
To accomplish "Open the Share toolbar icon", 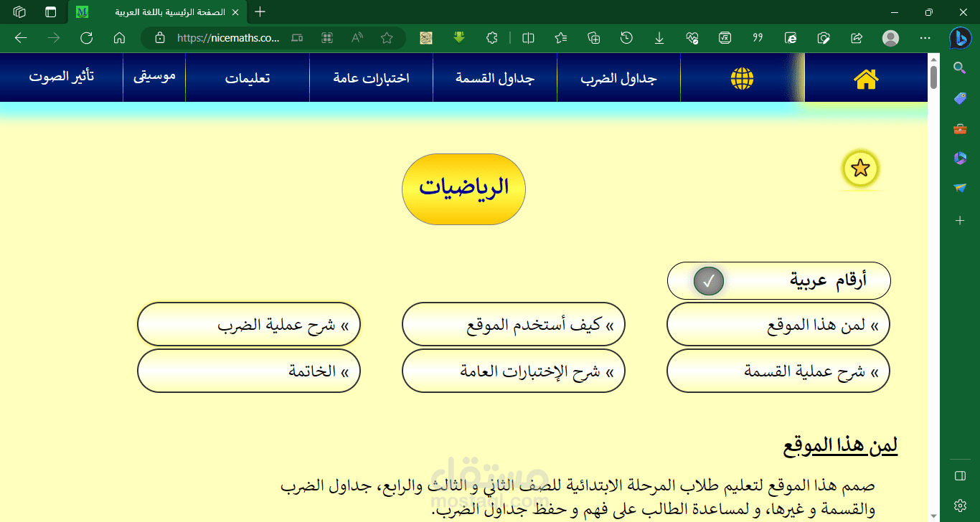I will coord(857,38).
